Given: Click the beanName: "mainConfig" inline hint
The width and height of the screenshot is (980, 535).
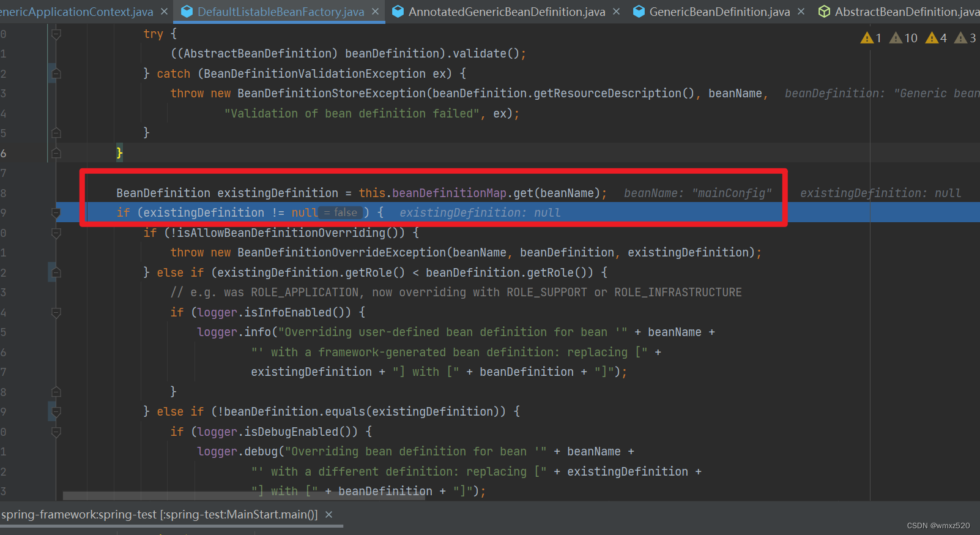Looking at the screenshot, I should tap(698, 193).
